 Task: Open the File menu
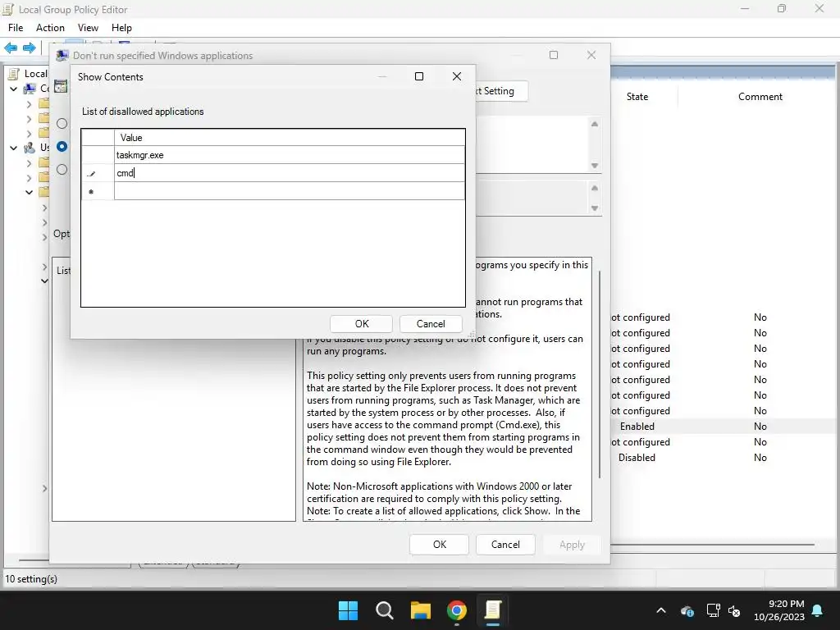click(16, 28)
